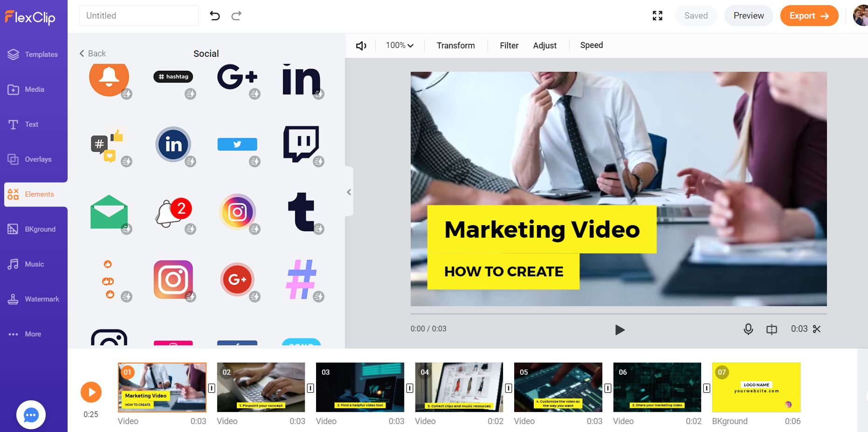Add the Tumblr 't' logo element
Viewport: 868px width, 432px height.
pyautogui.click(x=301, y=212)
